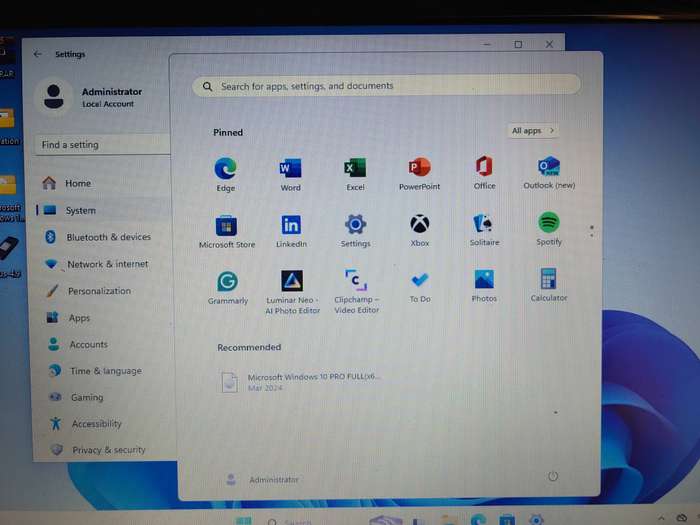Open Calculator from pinned apps
The height and width of the screenshot is (525, 700).
point(549,285)
